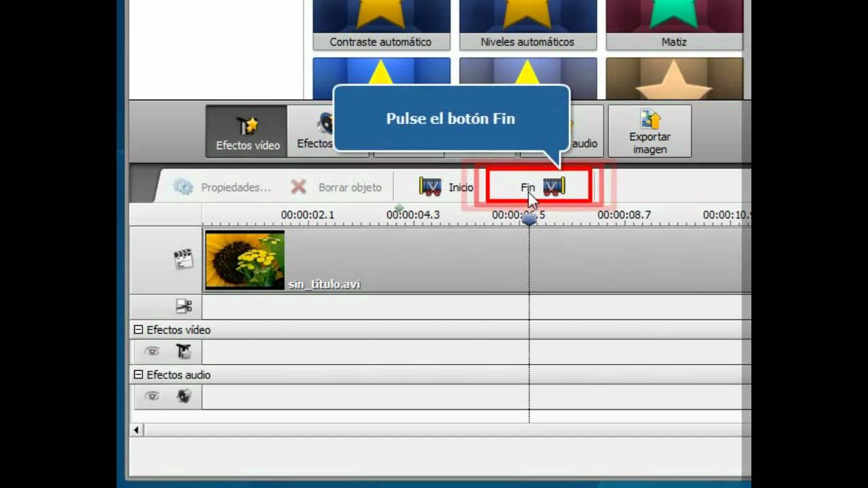868x488 pixels.
Task: Select the Exportar imagen button
Action: click(650, 131)
